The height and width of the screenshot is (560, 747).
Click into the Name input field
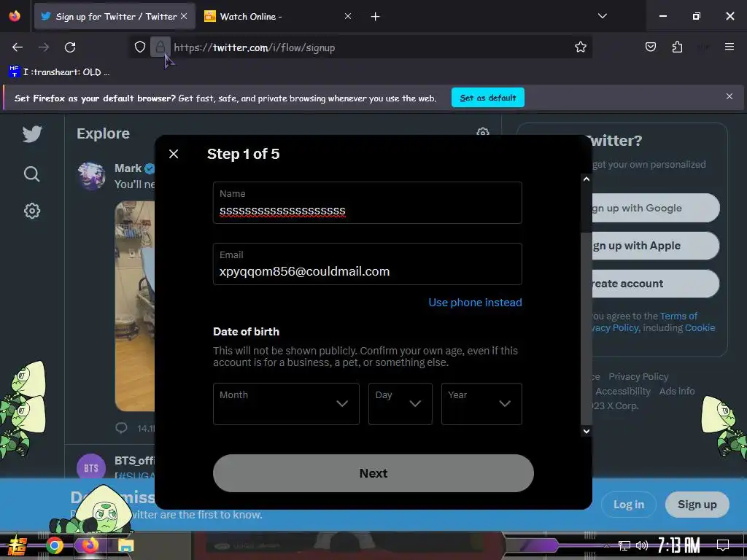point(368,203)
